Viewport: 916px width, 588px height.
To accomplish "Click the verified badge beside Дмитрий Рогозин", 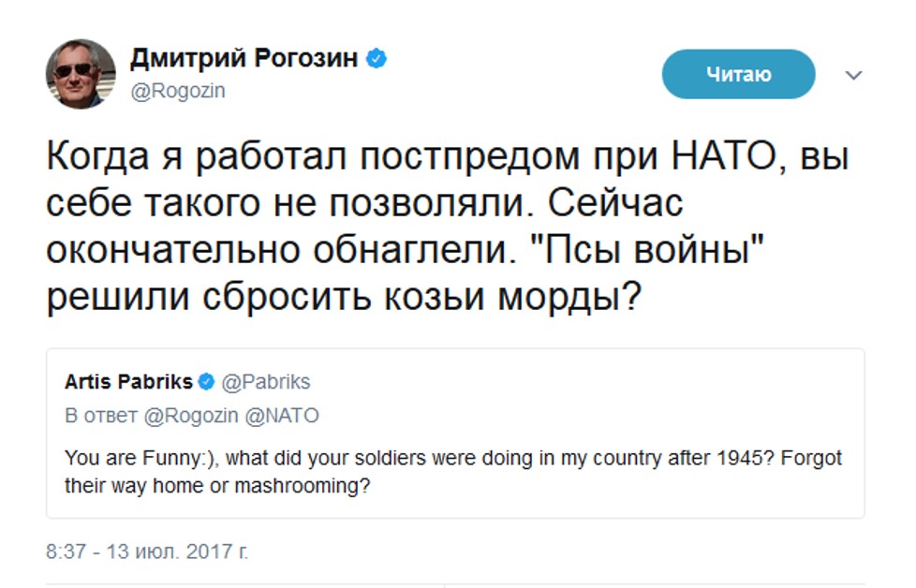I will (x=377, y=59).
